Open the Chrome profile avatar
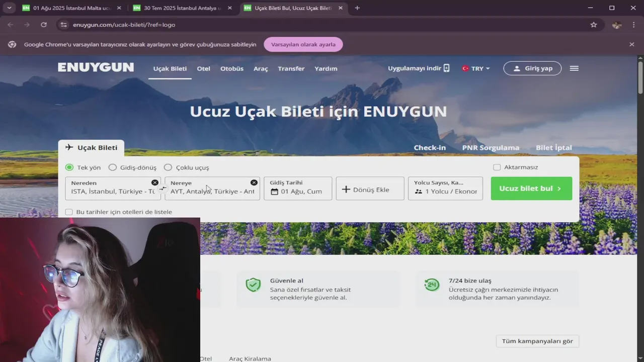This screenshot has height=362, width=644. point(617,25)
